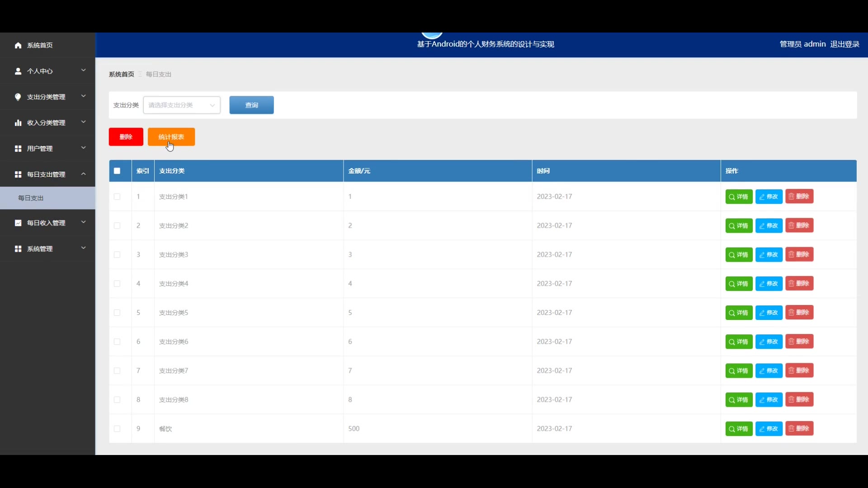The width and height of the screenshot is (868, 488).
Task: Click 系统首页 in the breadcrumb
Action: tap(121, 74)
